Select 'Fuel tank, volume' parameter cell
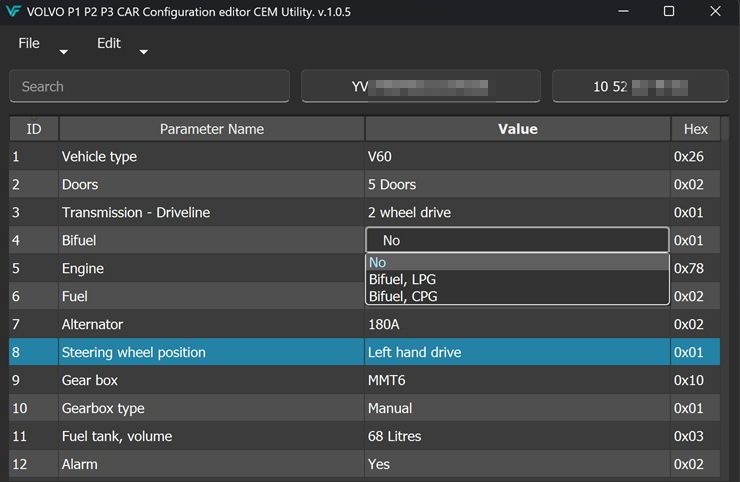 tap(211, 436)
